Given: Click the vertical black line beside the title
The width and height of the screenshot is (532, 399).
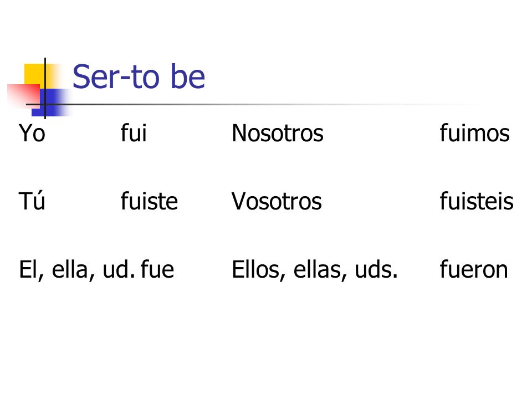Looking at the screenshot, I should (x=45, y=88).
